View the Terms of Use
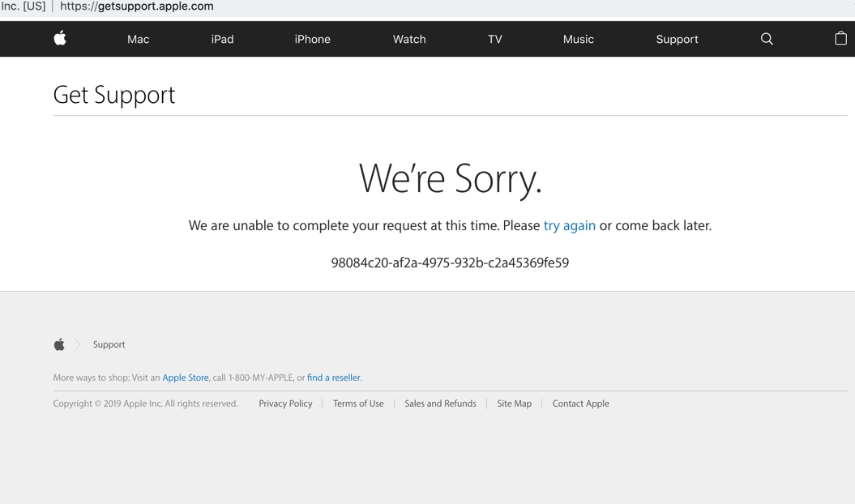Viewport: 855px width, 504px height. [x=358, y=404]
